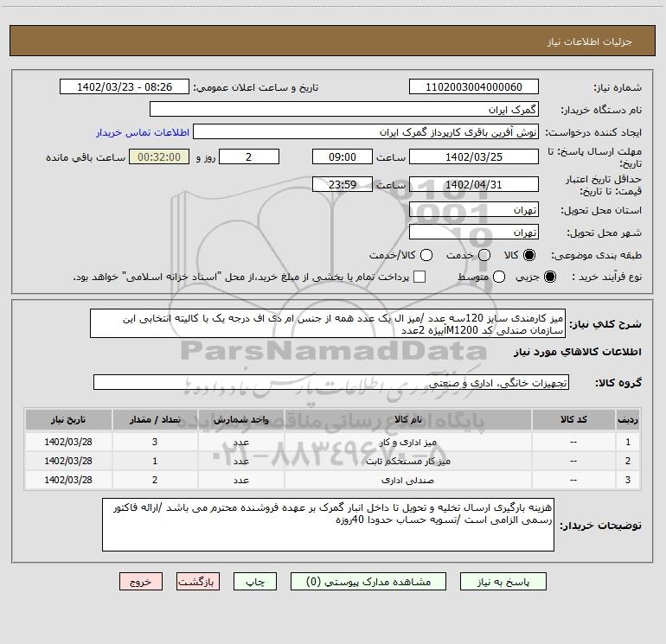Viewport: 666px width, 644px height.
Task: Click the میز کار مستحکم ثابت item cell
Action: click(x=407, y=461)
